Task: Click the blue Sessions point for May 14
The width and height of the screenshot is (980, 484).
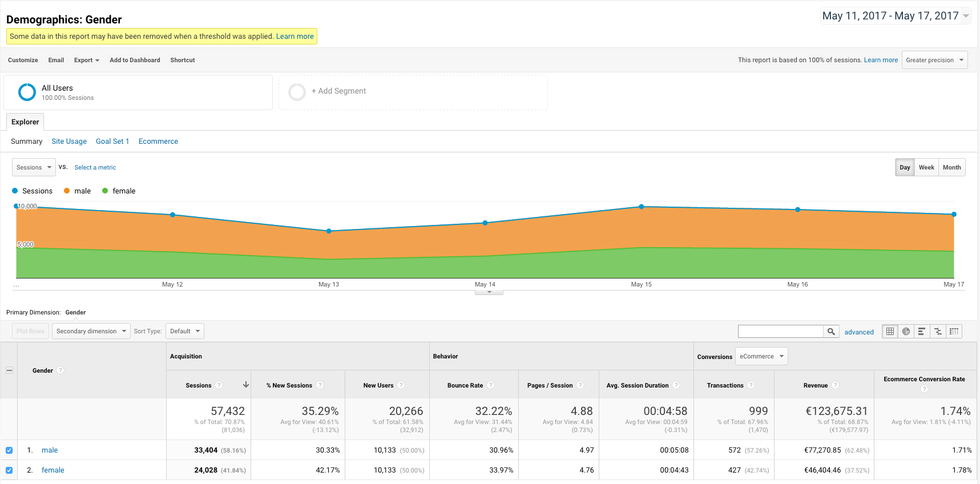Action: [485, 223]
